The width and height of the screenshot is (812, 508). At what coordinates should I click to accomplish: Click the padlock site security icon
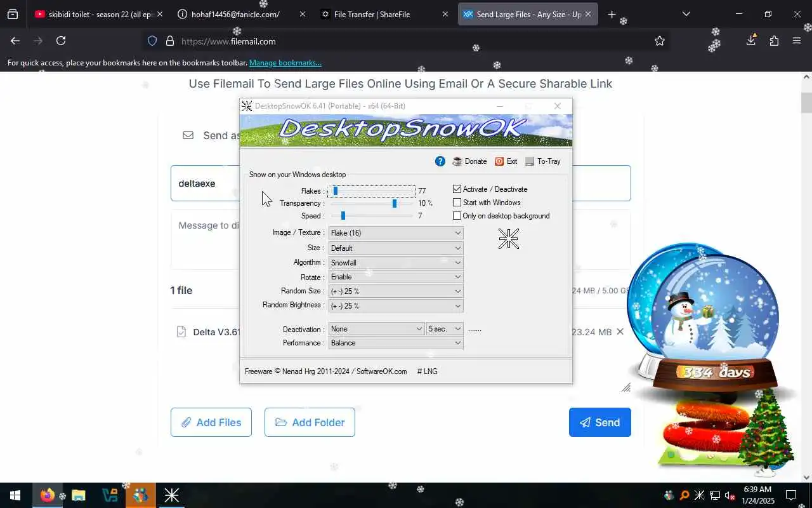[169, 41]
